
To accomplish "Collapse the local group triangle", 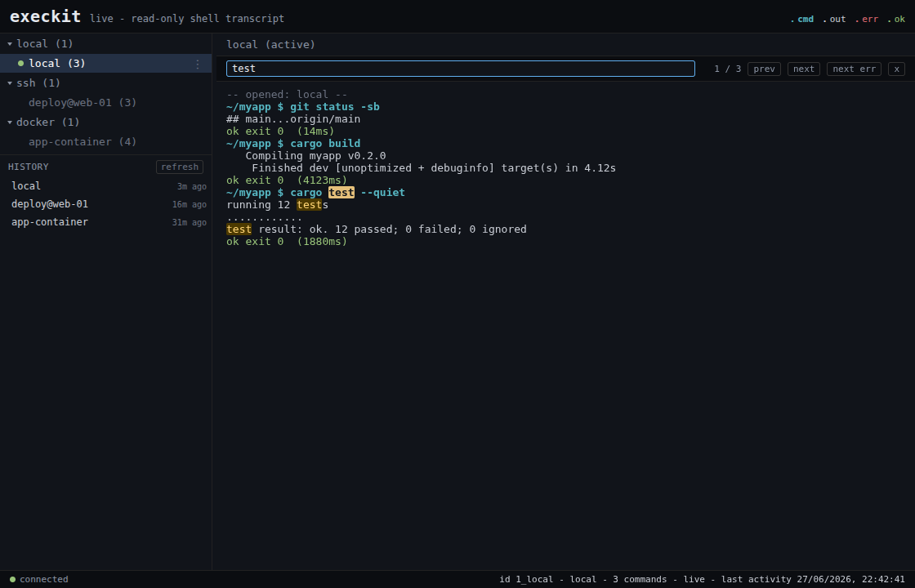I will (9, 44).
